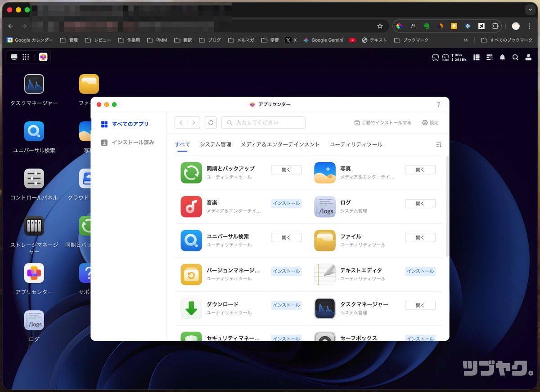540x392 pixels.
Task: Click the refresh button in App Center
Action: 211,123
